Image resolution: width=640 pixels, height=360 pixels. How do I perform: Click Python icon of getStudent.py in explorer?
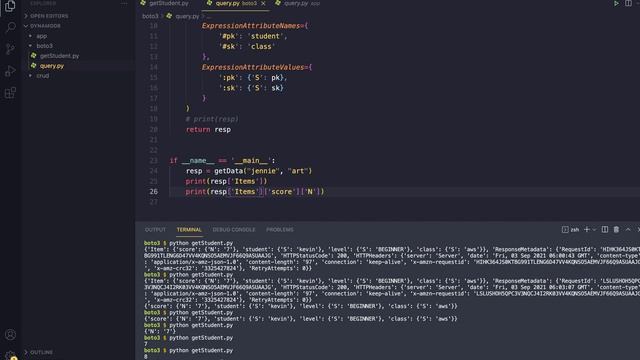point(34,56)
